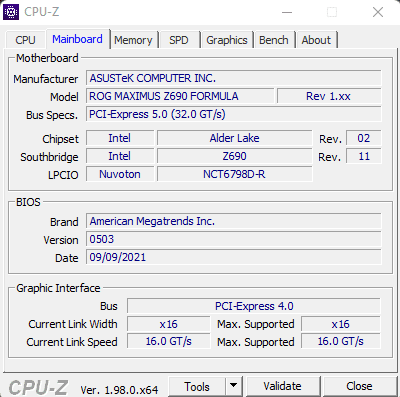Click the Close button at bottom
The image size is (400, 397).
(x=359, y=387)
